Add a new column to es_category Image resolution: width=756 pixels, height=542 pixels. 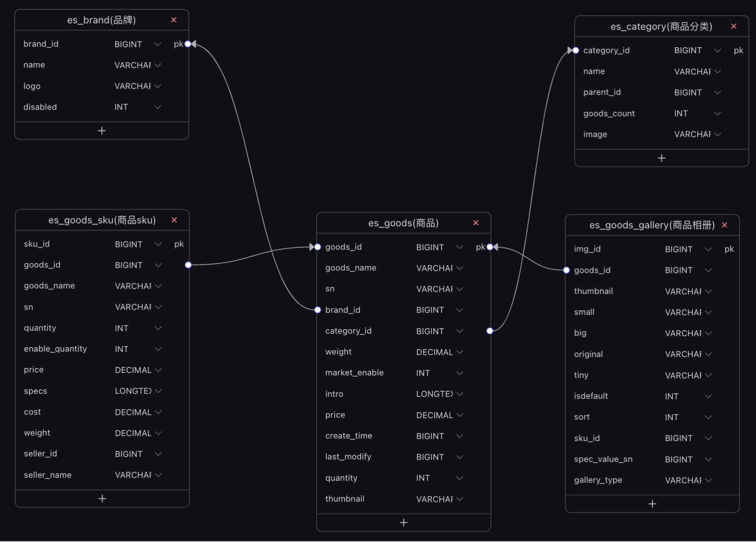point(661,158)
